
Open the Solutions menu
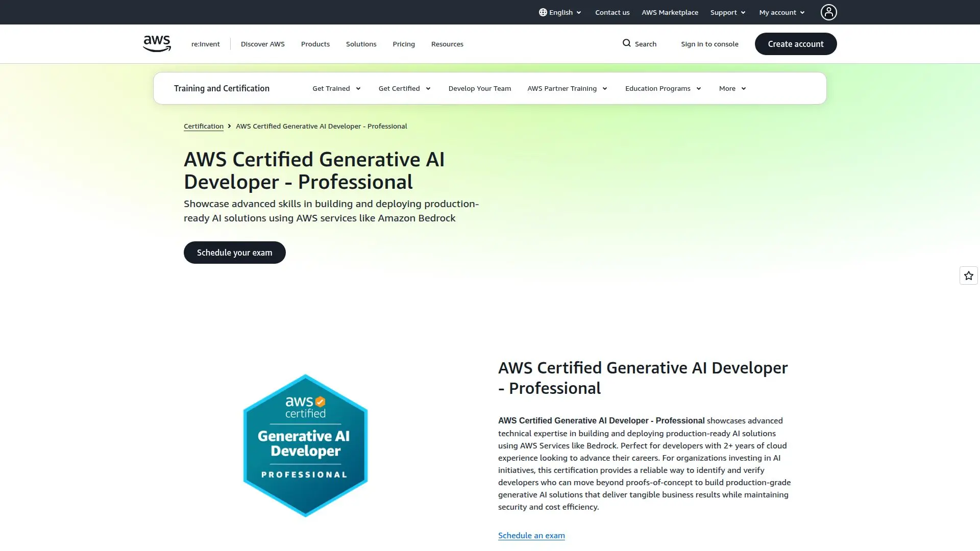point(361,44)
